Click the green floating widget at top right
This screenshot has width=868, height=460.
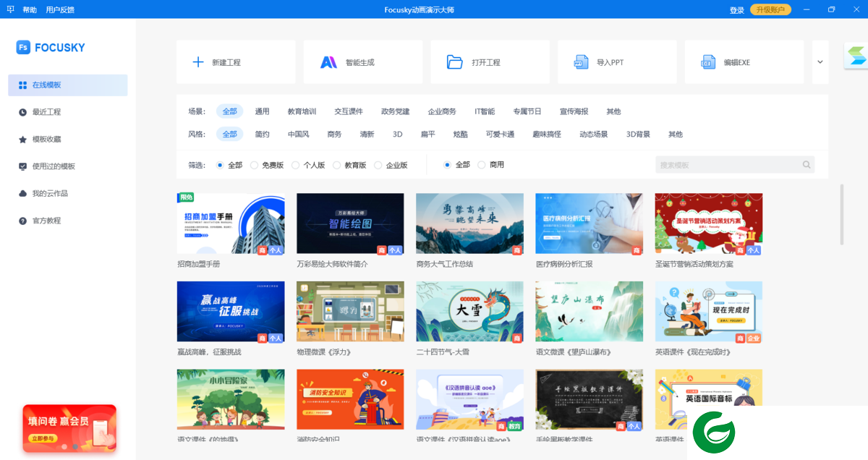tap(856, 56)
